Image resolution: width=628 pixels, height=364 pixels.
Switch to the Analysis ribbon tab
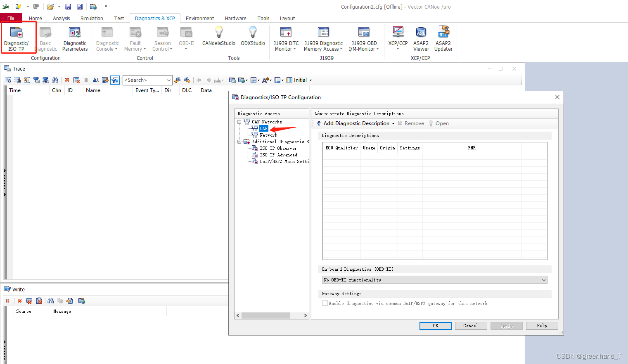click(x=62, y=19)
